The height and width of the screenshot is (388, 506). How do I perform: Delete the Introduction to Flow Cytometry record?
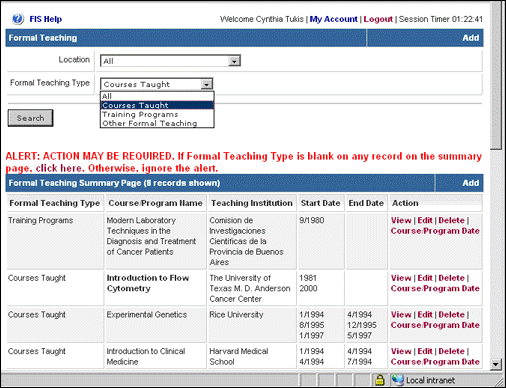[451, 278]
